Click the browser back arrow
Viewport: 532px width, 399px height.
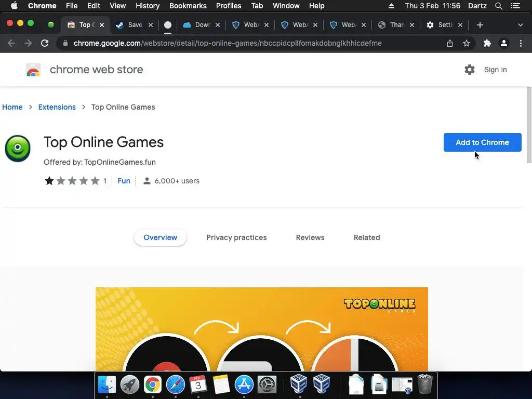click(x=11, y=43)
